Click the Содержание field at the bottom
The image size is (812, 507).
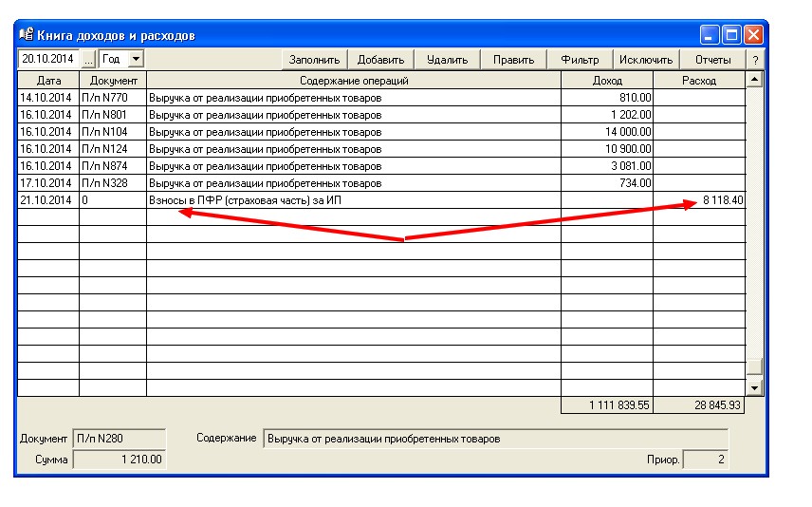[x=495, y=439]
